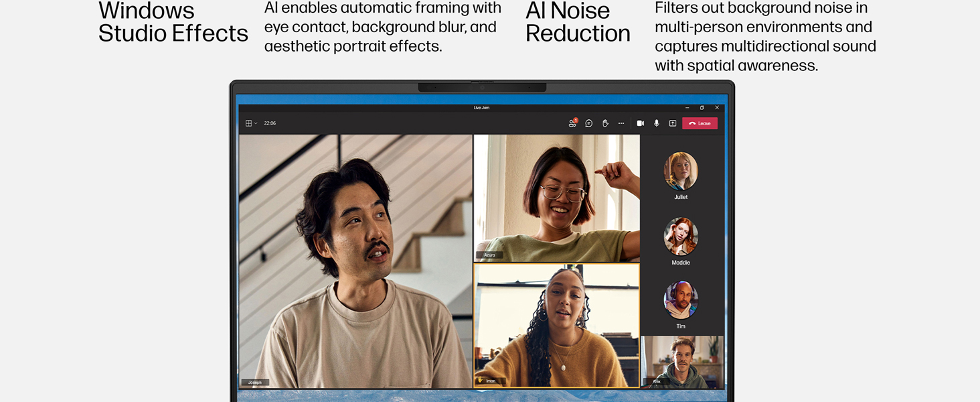
Task: Click the microphone icon
Action: tap(657, 123)
